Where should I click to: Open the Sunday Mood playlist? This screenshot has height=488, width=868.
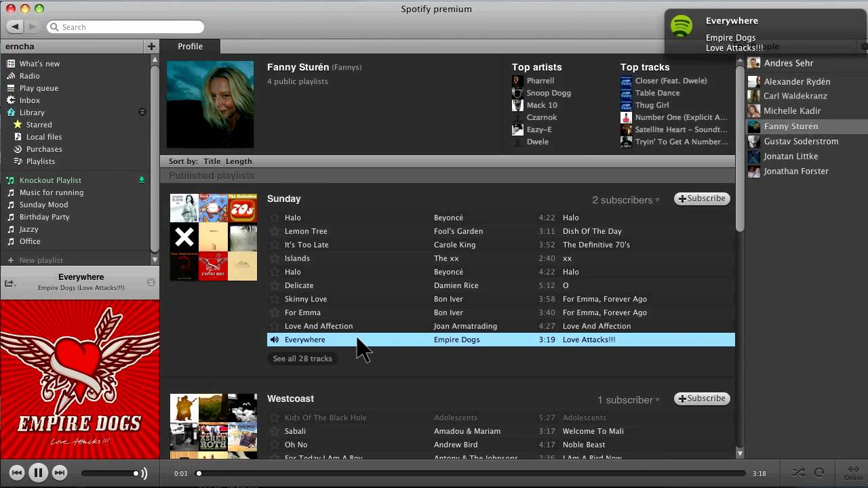43,205
